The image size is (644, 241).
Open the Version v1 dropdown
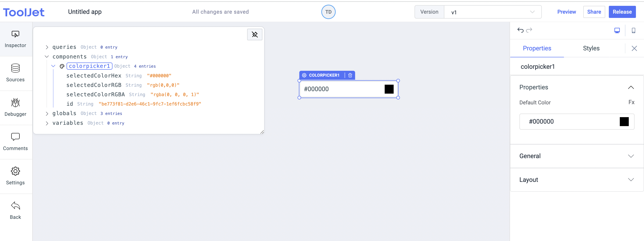click(x=493, y=12)
